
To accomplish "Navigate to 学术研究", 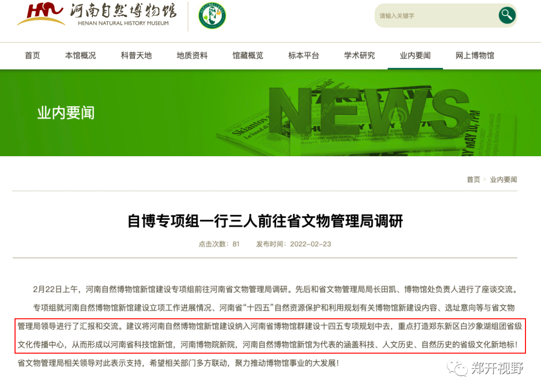I will click(359, 56).
